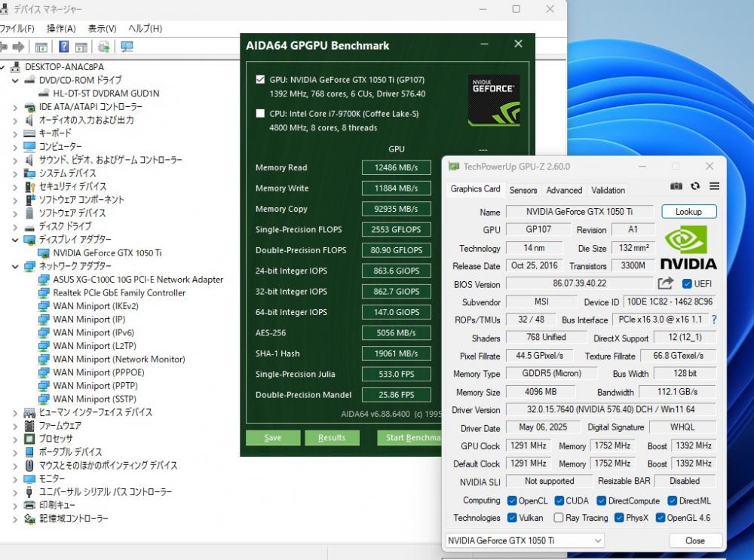
Task: Click the security key icon beside セキュリティ デバイス
Action: click(30, 186)
